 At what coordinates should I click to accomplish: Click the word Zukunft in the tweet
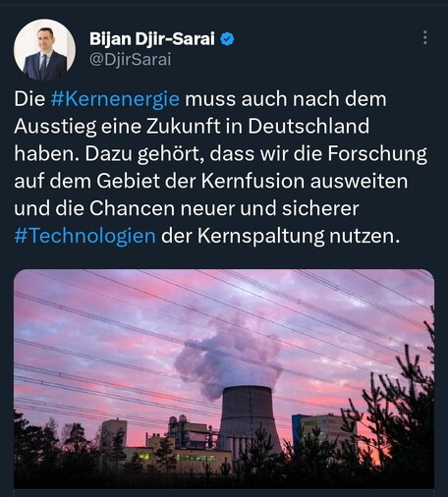click(183, 127)
